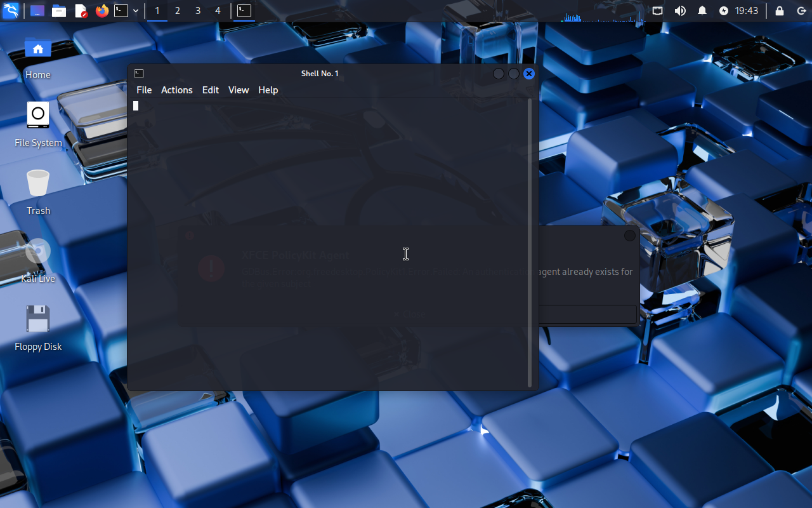Select the Home desktop icon
Screen dimensions: 812x508
click(x=38, y=57)
